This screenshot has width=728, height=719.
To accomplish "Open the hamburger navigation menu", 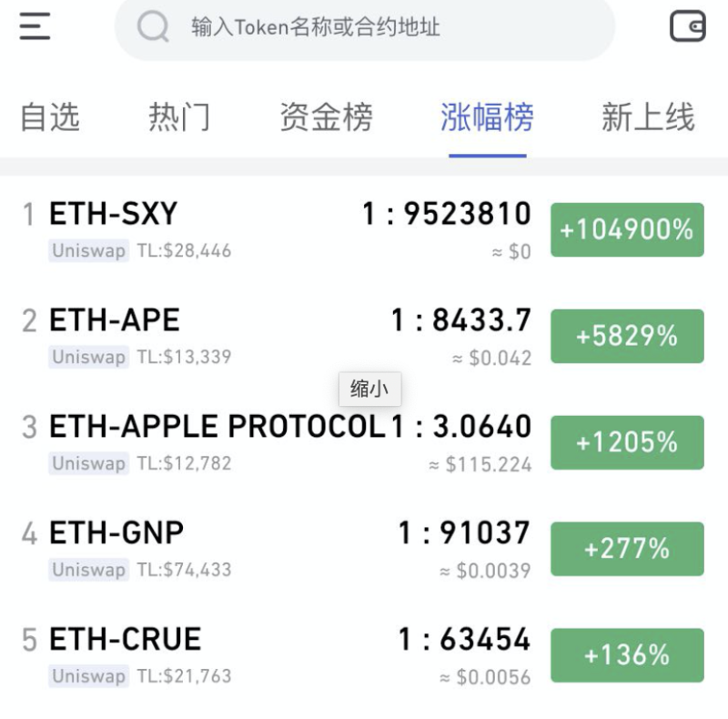I will [33, 26].
